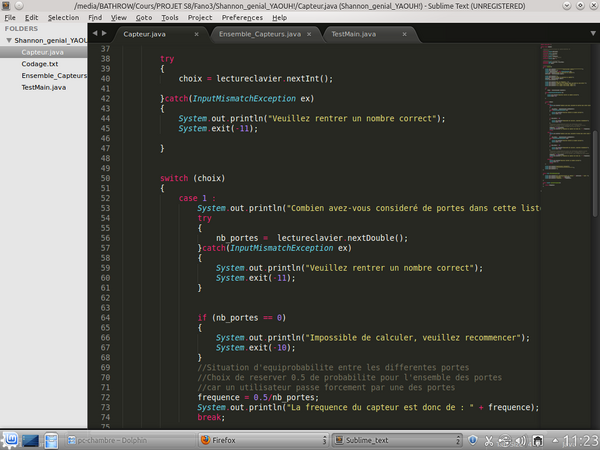Open the Preferences menu
This screenshot has height=450, width=600.
tap(243, 17)
